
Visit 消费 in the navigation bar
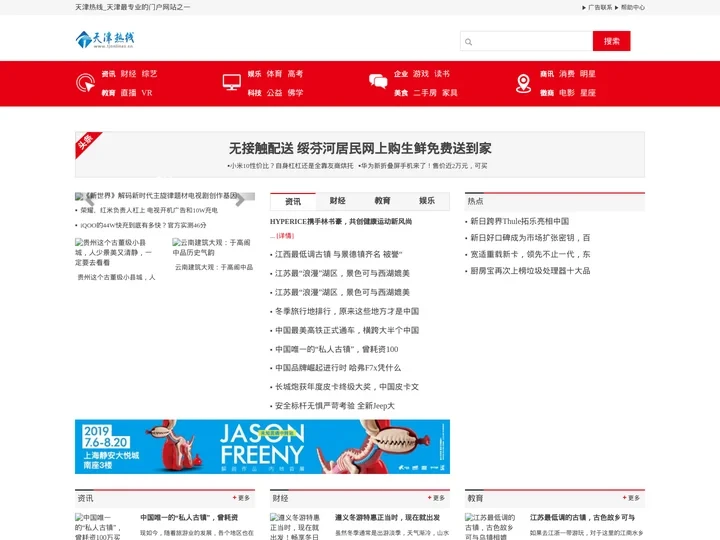(567, 74)
